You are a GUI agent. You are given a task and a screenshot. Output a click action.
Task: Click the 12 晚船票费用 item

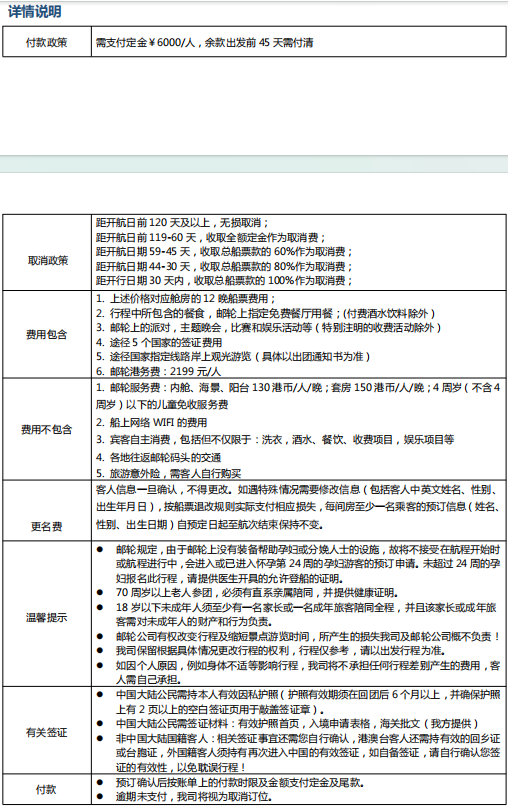tap(186, 299)
